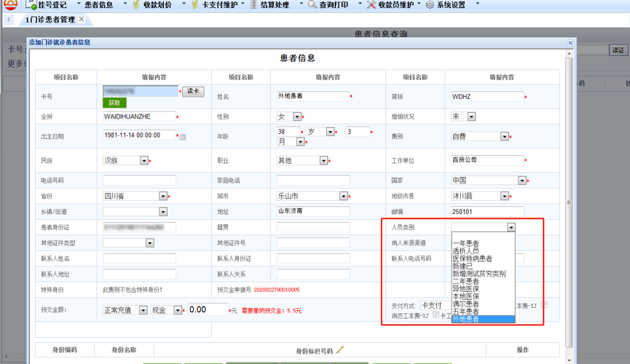Open the 患者信息 menu

98,5
